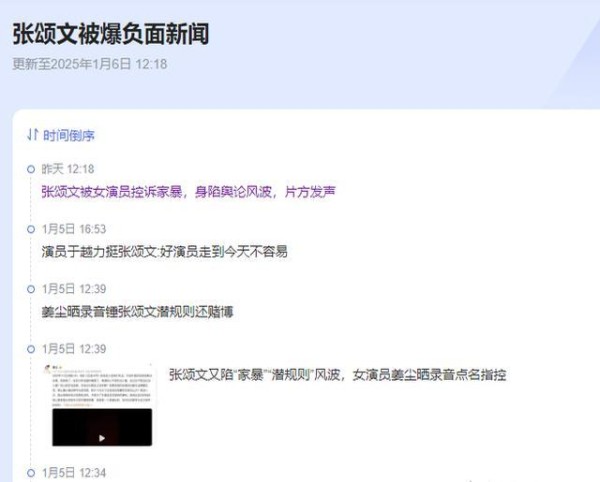Click the page title 张颂文被爆负面新闻
The image size is (600, 482).
click(x=111, y=34)
